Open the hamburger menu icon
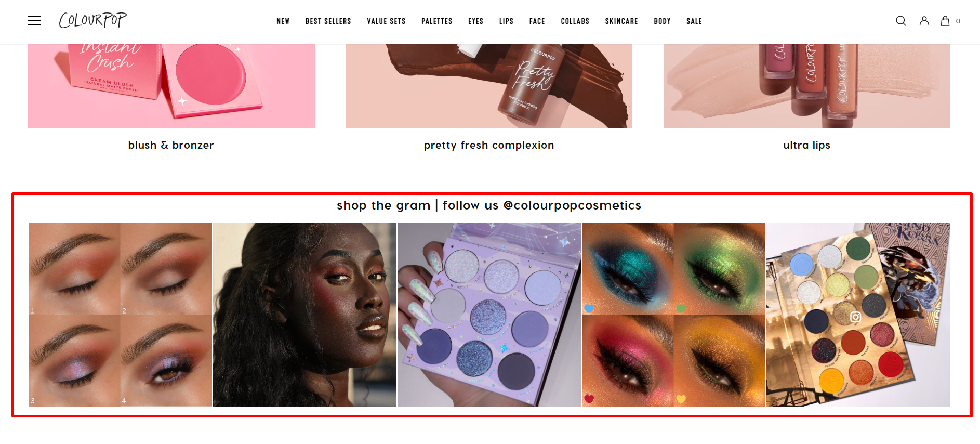Screen dimensions: 980x444 click(34, 21)
